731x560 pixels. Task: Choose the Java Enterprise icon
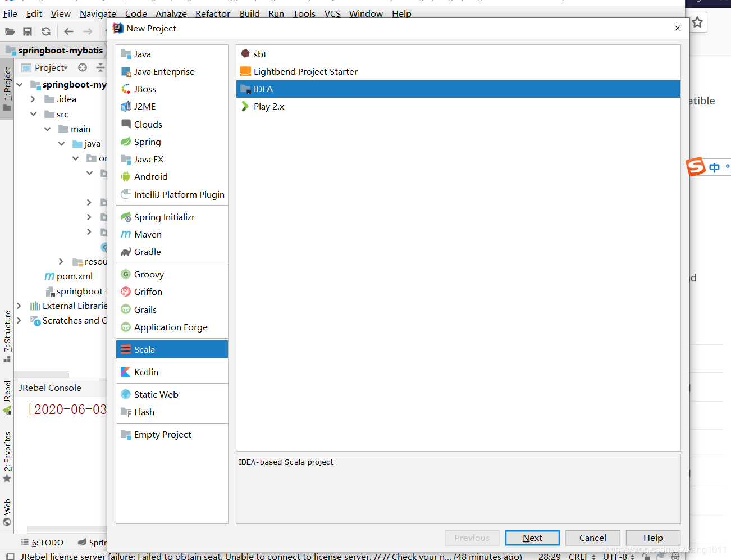click(126, 71)
